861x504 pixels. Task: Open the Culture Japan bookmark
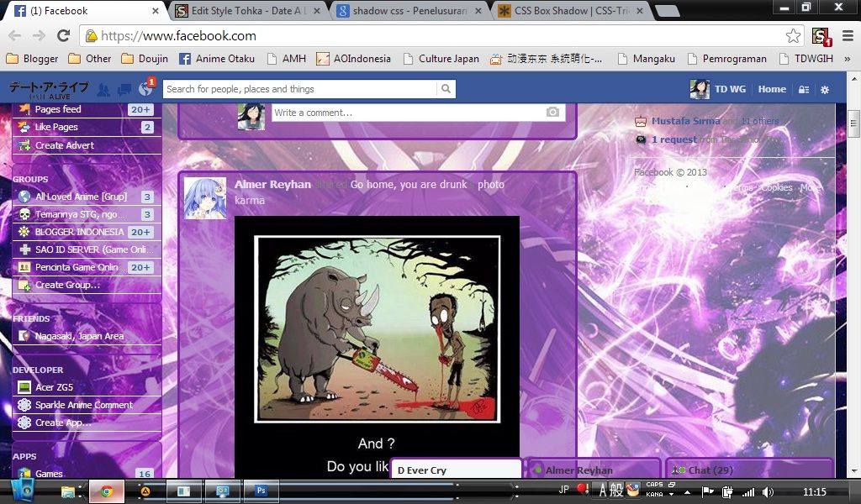click(441, 59)
